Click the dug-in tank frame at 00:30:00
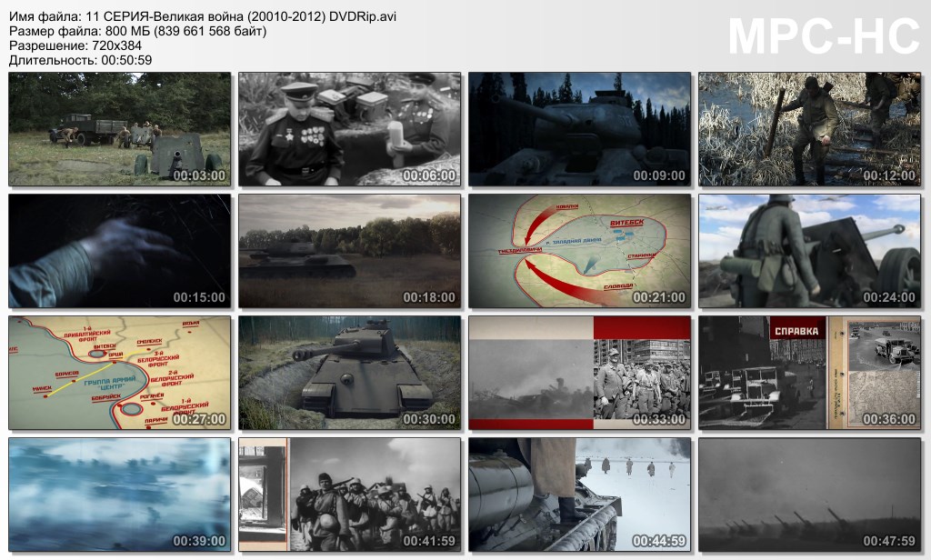 349,373
